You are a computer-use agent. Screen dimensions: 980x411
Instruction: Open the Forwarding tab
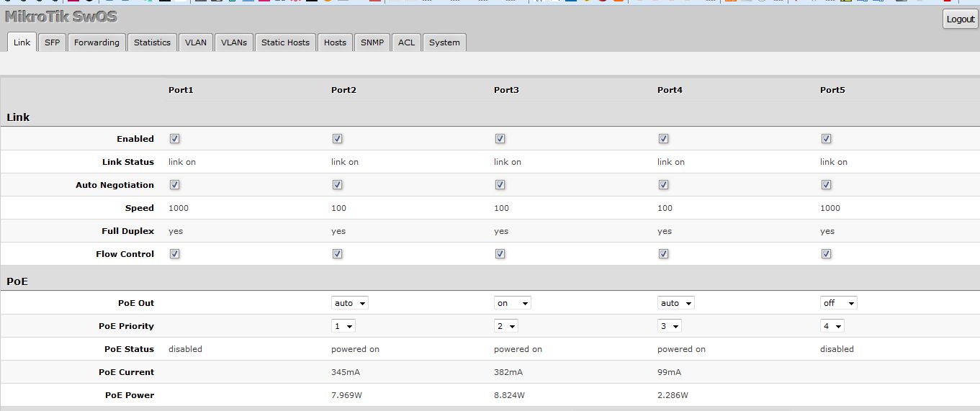[96, 42]
